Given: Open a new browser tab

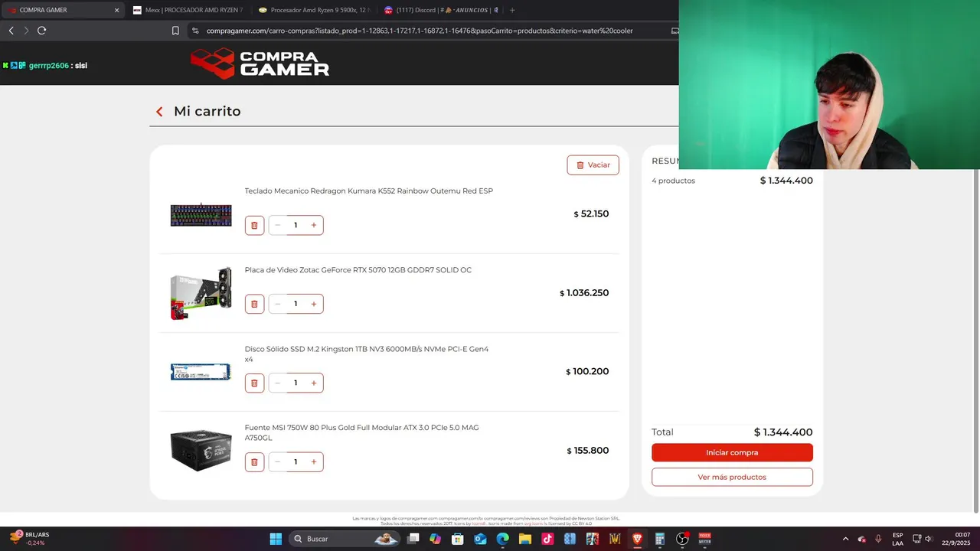Looking at the screenshot, I should tap(512, 10).
